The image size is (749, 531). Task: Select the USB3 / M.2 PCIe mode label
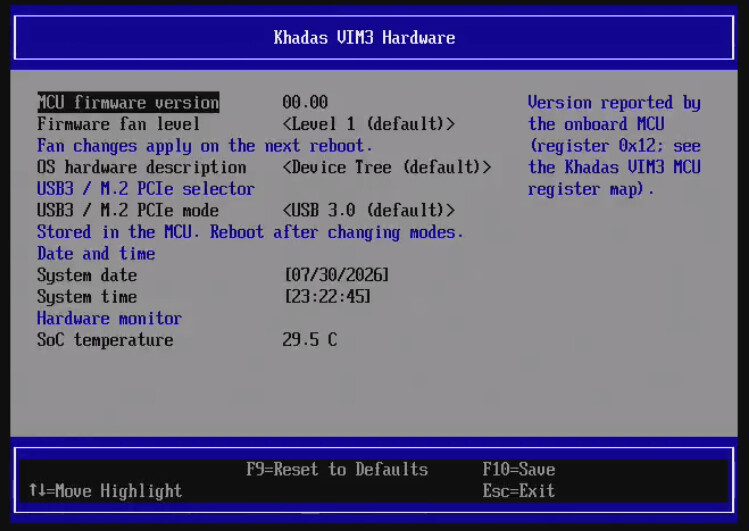click(x=128, y=211)
